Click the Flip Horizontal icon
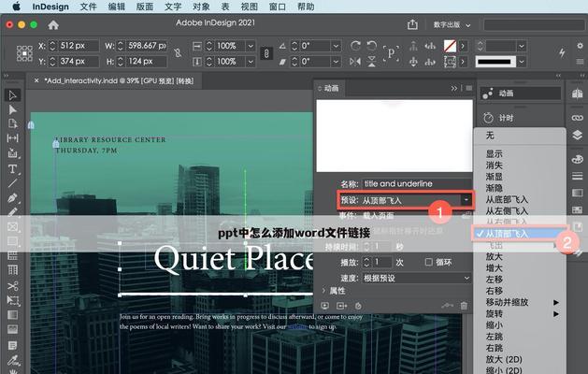This screenshot has height=374, width=588. pyautogui.click(x=354, y=61)
